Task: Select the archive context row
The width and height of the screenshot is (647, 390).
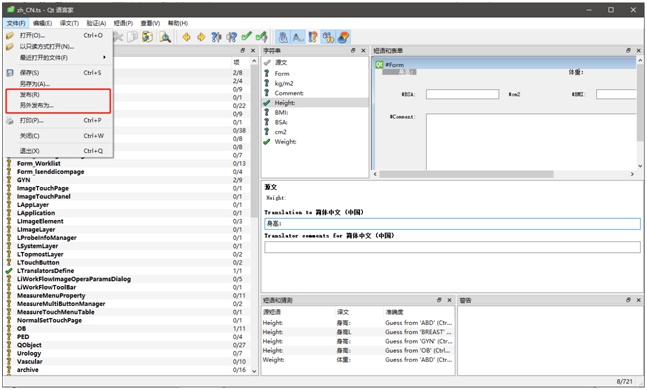Action: click(x=28, y=370)
